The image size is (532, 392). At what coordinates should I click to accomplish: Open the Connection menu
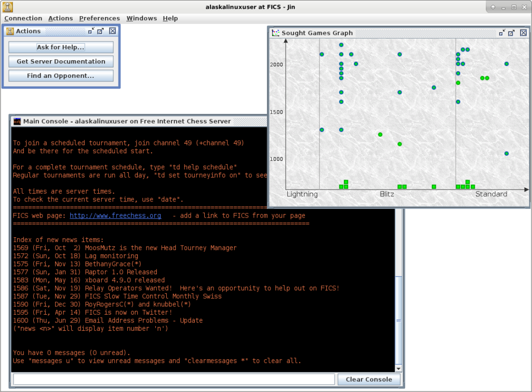(23, 18)
